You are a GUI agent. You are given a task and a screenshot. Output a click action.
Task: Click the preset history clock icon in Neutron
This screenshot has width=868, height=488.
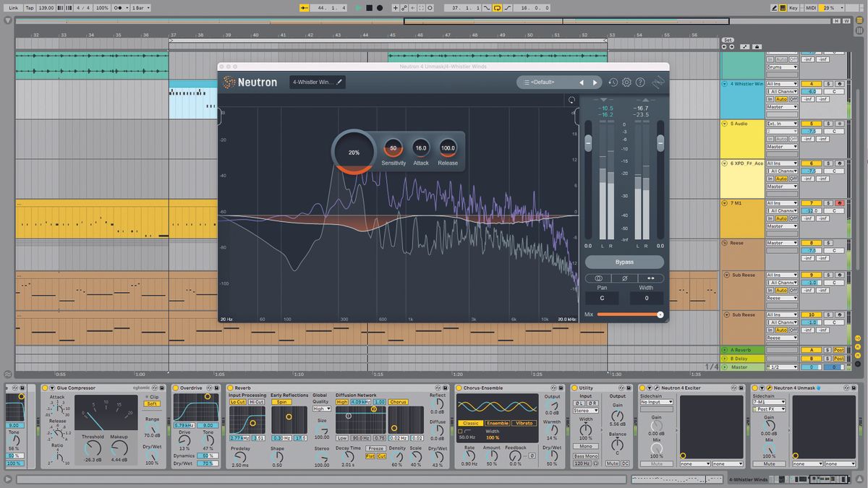[x=613, y=82]
